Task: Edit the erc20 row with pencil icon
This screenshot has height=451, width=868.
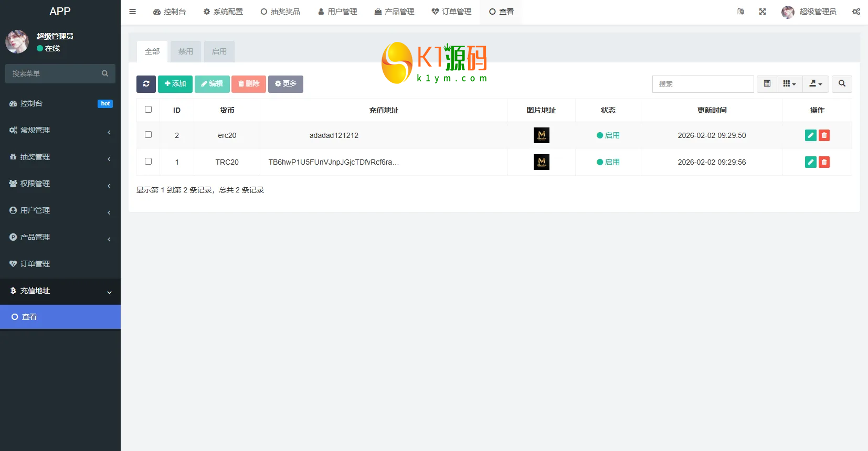Action: click(811, 135)
